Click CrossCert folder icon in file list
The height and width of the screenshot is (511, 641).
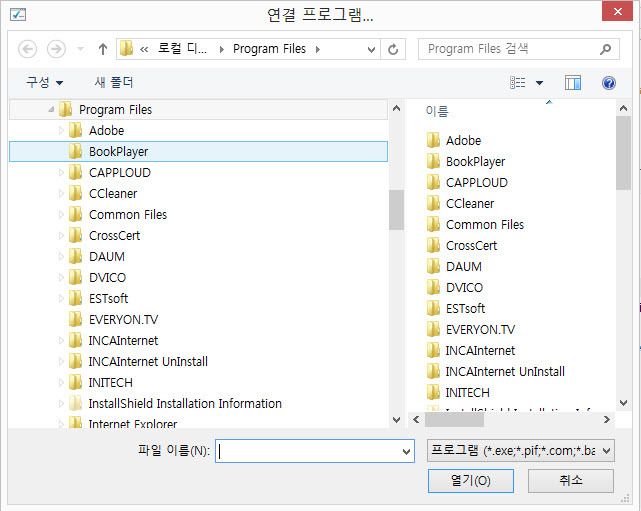pyautogui.click(x=433, y=245)
